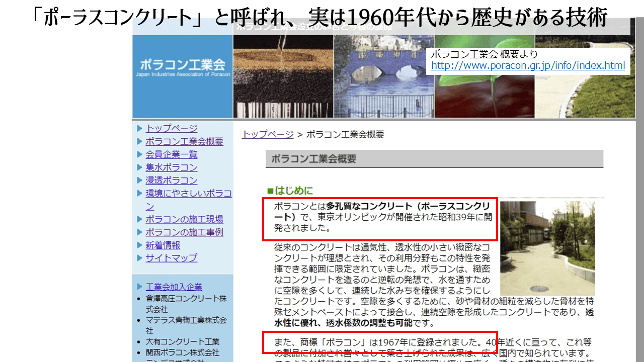The image size is (644, 362).
Task: Click the ポラコン工業会 概要より caption text
Action: coord(485,54)
